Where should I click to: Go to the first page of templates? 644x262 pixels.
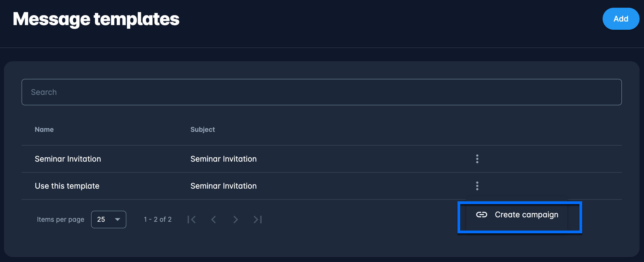pyautogui.click(x=191, y=220)
